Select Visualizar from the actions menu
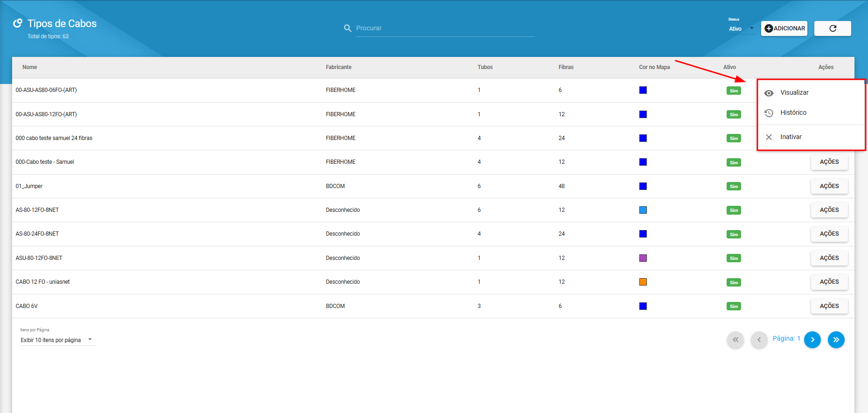 pos(811,92)
